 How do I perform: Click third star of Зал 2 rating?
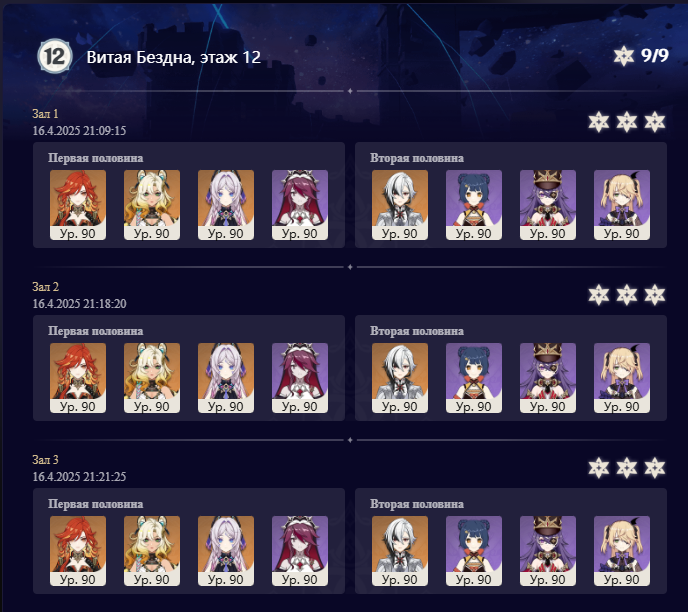point(655,294)
